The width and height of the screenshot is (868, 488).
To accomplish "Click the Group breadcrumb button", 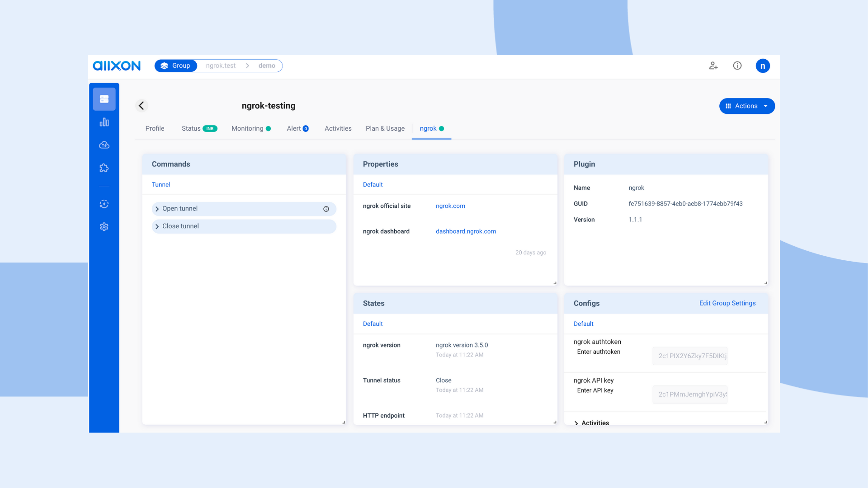I will (x=176, y=66).
